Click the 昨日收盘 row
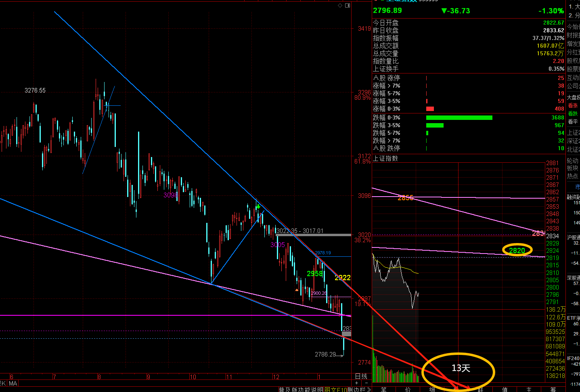The height and width of the screenshot is (392, 580). pos(469,30)
